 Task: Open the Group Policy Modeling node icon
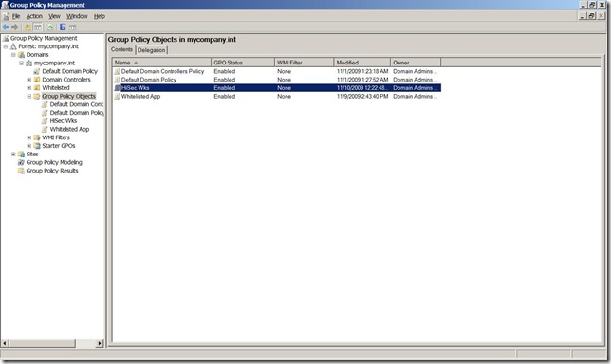(x=22, y=162)
